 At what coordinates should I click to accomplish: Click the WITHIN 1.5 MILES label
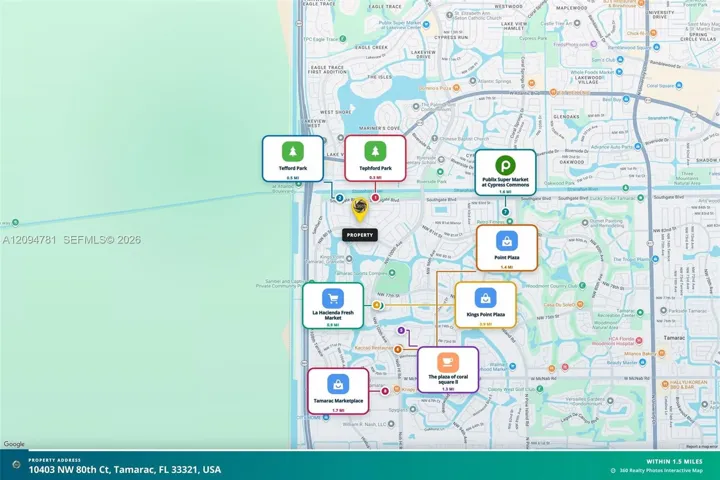(674, 461)
